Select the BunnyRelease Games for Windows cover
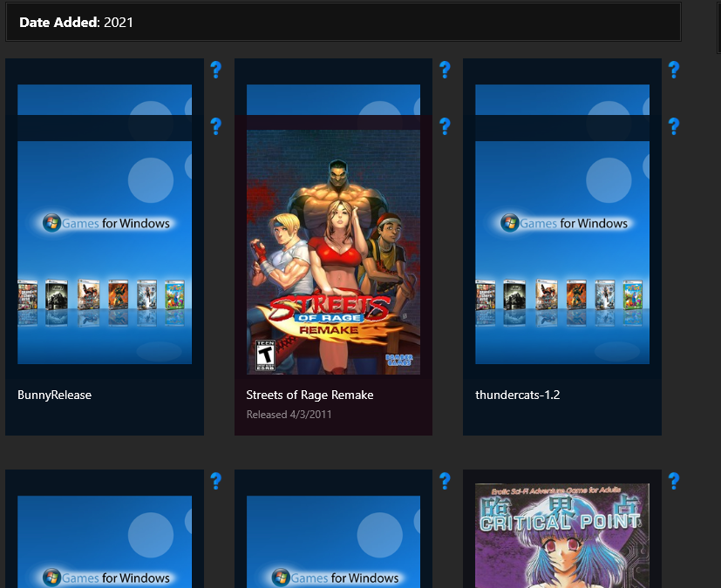The width and height of the screenshot is (721, 588). 105,253
